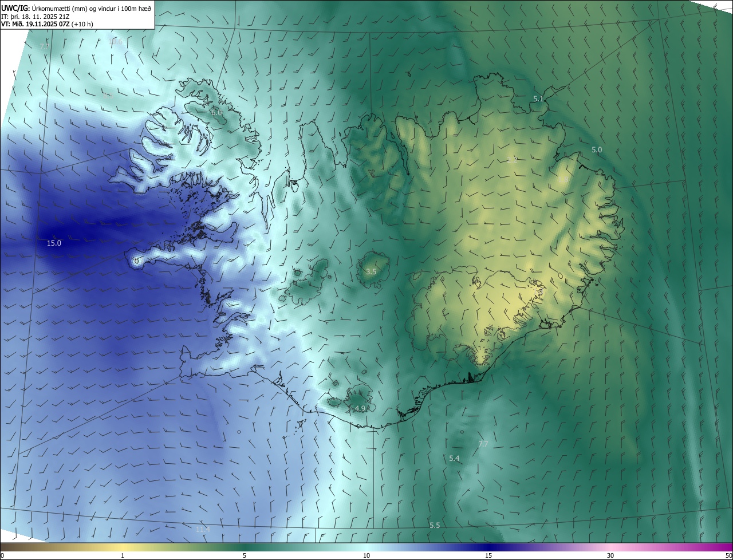Viewport: 733px width, 560px height.
Task: Click the 'IT: þri. 18. 11. 2025 21Z' line
Action: (36, 16)
